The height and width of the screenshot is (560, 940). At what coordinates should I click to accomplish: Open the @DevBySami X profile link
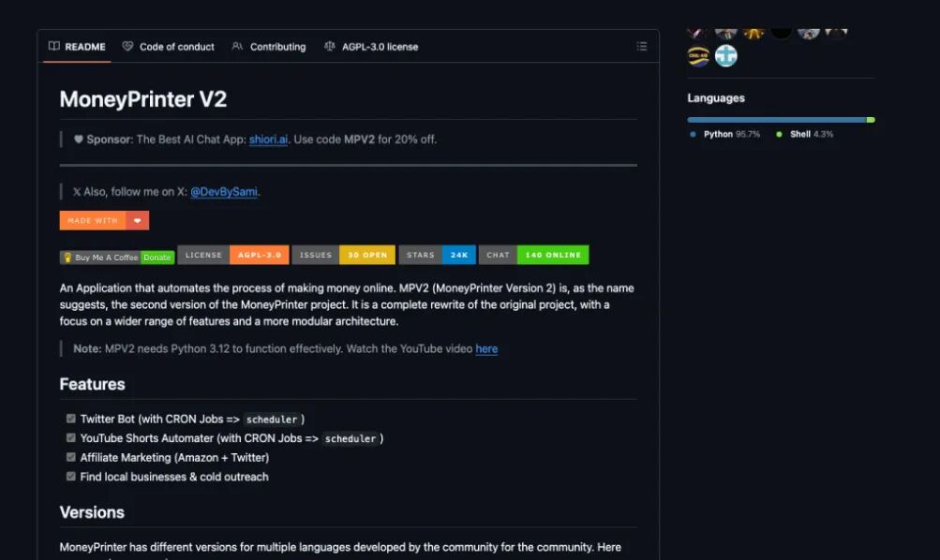point(224,192)
